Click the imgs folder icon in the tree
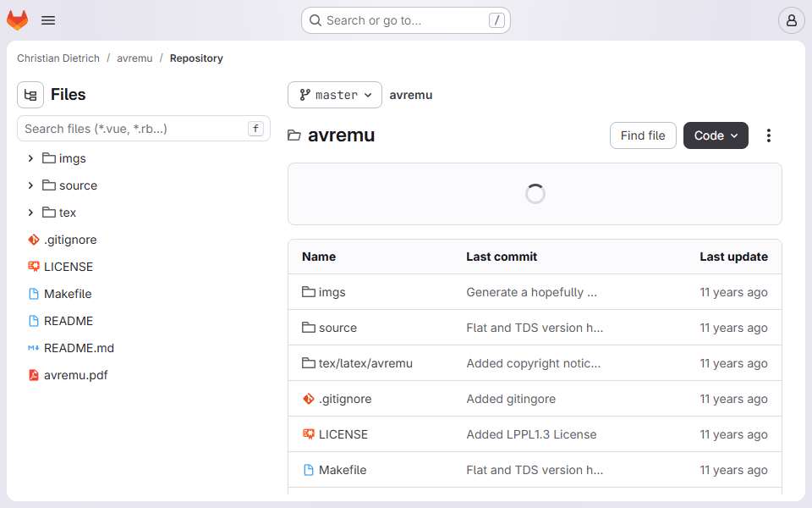Image resolution: width=812 pixels, height=508 pixels. (49, 158)
